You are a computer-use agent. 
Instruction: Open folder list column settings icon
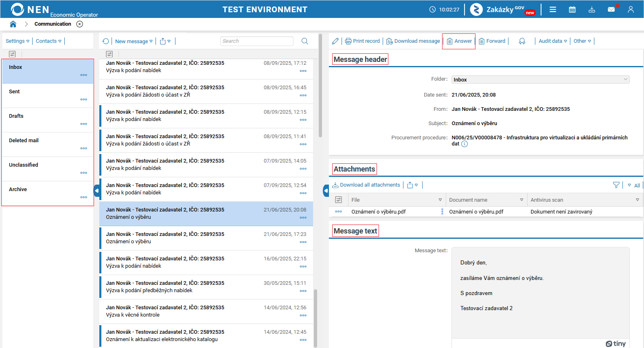[x=12, y=54]
